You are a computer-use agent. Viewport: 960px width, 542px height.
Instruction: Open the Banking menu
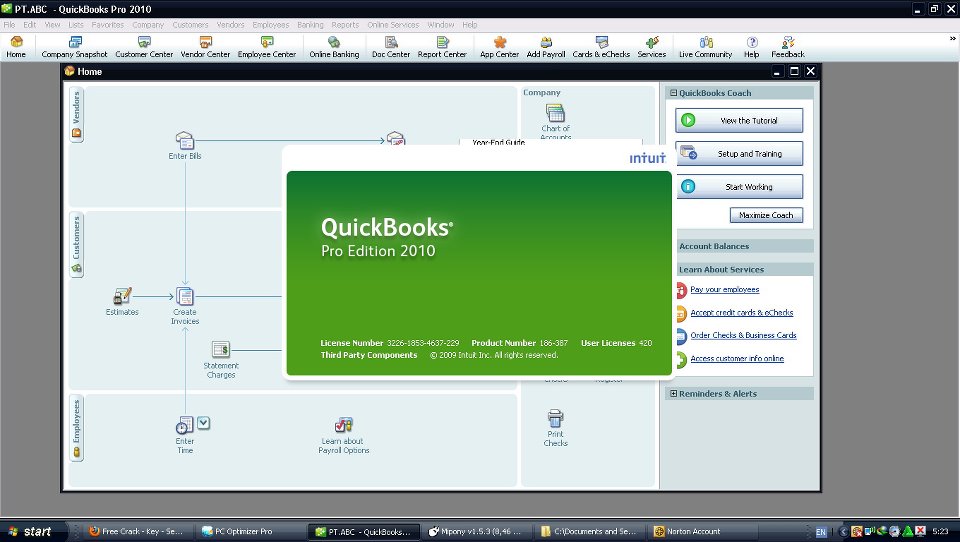coord(310,25)
